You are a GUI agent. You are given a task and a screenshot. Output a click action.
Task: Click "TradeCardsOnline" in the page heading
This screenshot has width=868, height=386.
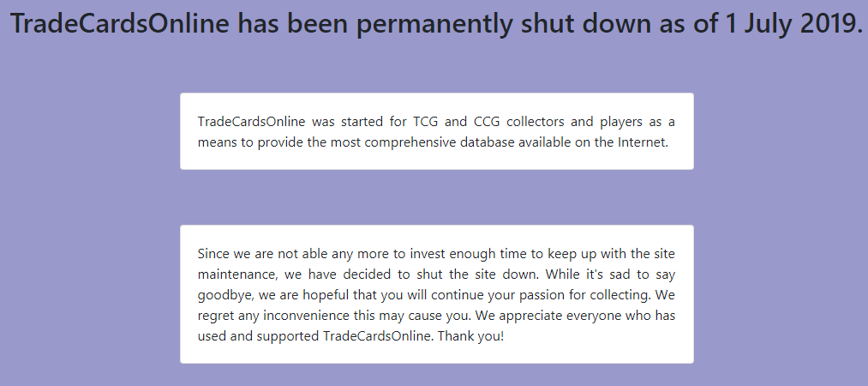119,24
